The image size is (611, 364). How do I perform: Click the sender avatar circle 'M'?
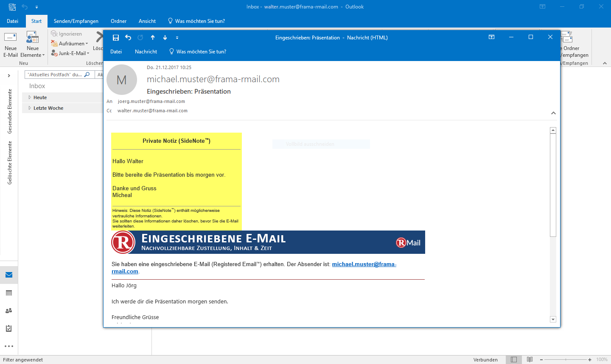pyautogui.click(x=122, y=80)
